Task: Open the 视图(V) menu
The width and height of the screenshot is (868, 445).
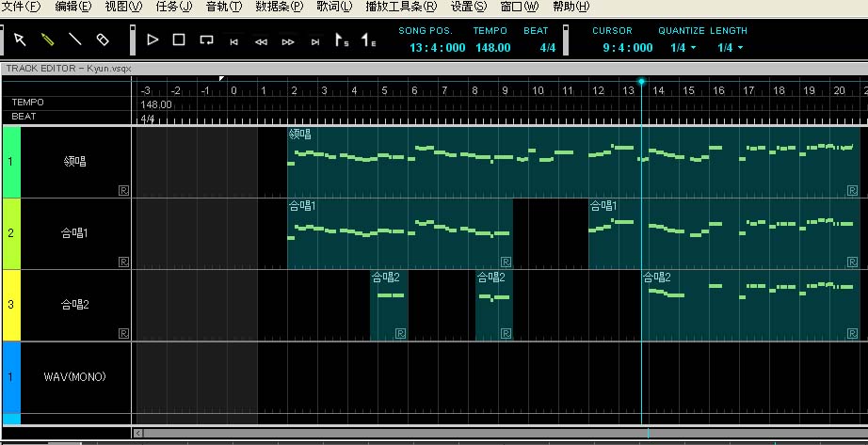Action: 123,7
